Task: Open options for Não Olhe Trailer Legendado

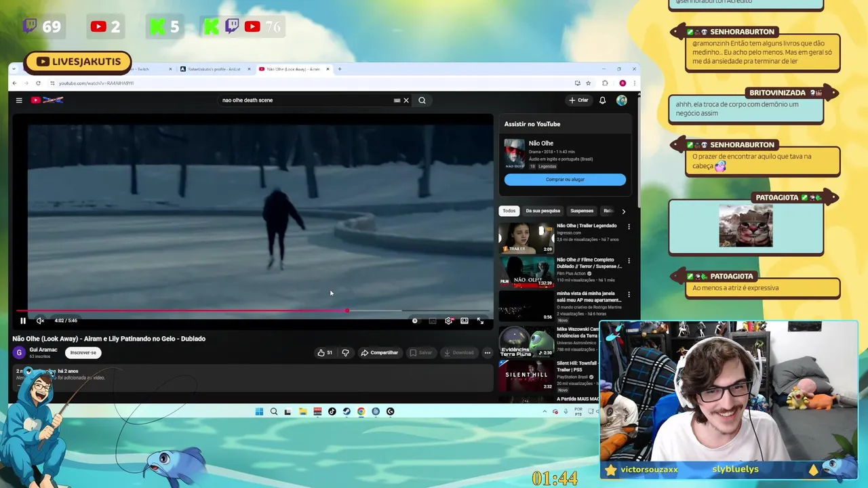Action: tap(629, 226)
